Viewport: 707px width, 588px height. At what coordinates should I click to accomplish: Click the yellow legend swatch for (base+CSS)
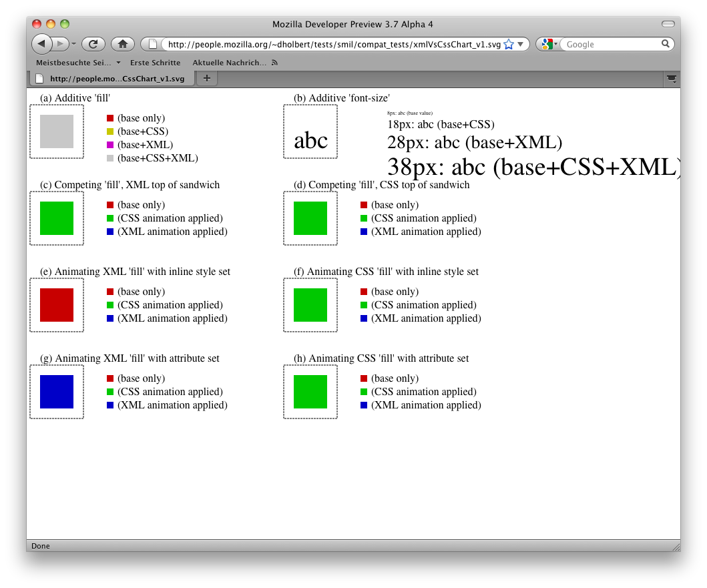[110, 131]
